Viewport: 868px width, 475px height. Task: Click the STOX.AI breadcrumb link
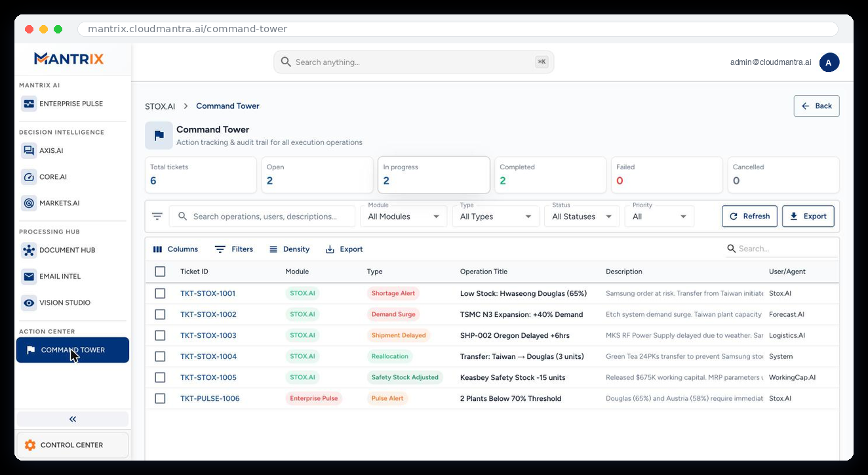(x=160, y=106)
